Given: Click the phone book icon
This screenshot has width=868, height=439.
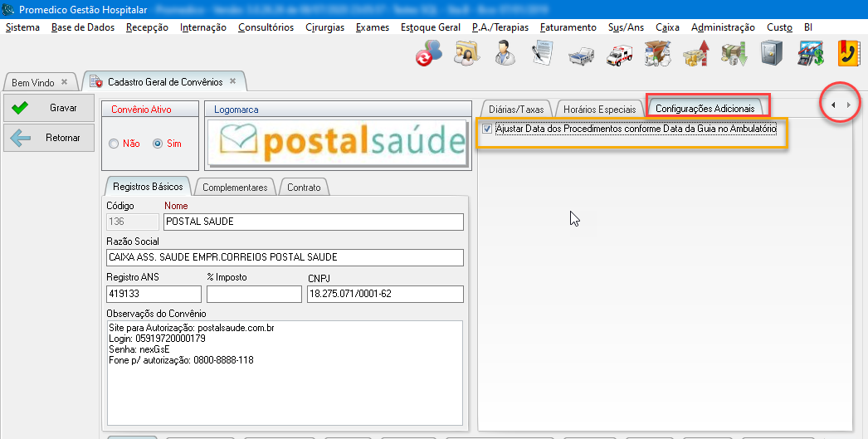Looking at the screenshot, I should (x=848, y=53).
